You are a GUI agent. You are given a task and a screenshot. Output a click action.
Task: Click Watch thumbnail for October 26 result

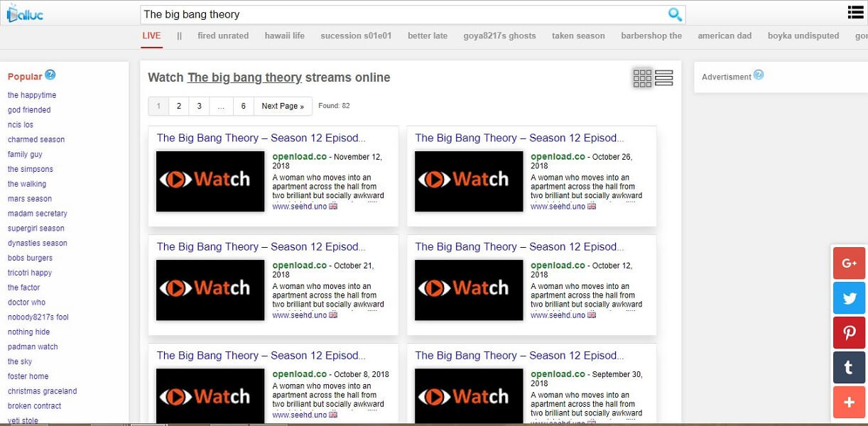[469, 180]
